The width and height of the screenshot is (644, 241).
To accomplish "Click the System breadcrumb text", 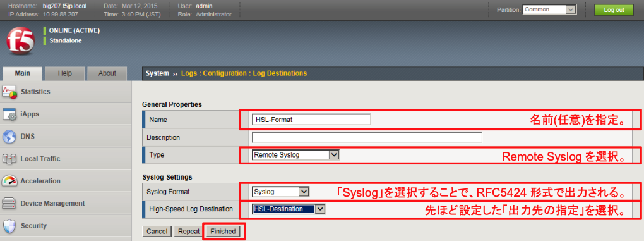I will [157, 73].
